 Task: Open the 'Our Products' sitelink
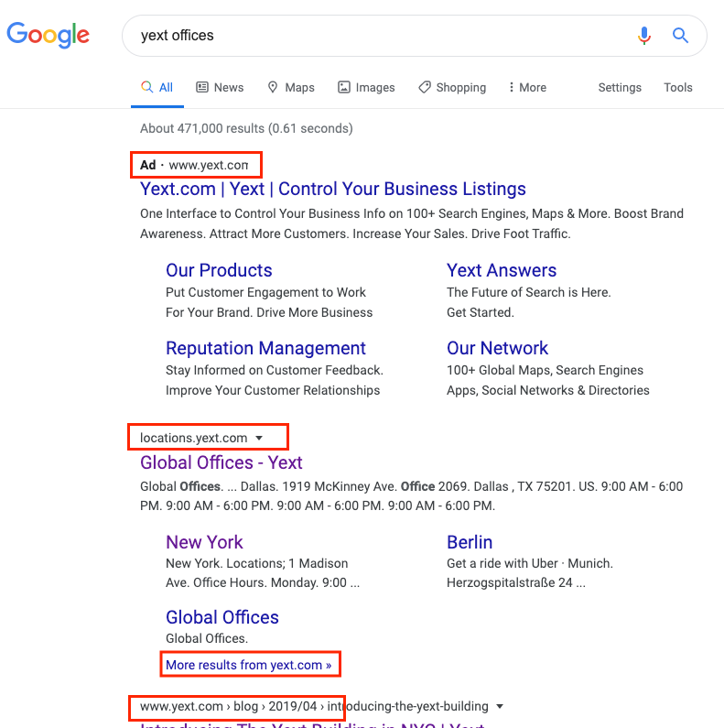(219, 270)
